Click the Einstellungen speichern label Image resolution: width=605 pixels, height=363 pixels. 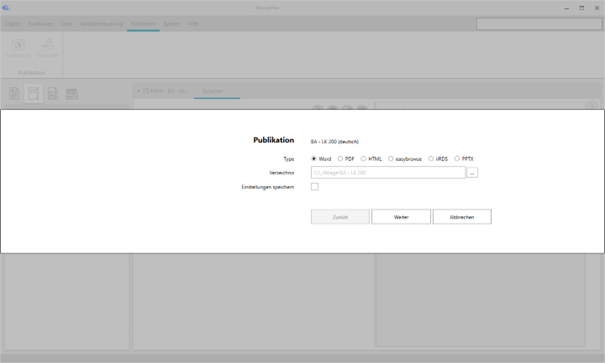point(268,187)
